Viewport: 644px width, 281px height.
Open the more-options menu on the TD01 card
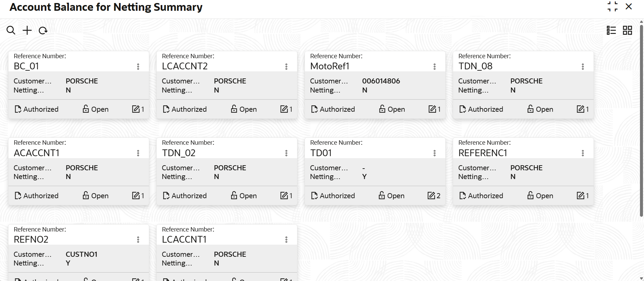(435, 153)
